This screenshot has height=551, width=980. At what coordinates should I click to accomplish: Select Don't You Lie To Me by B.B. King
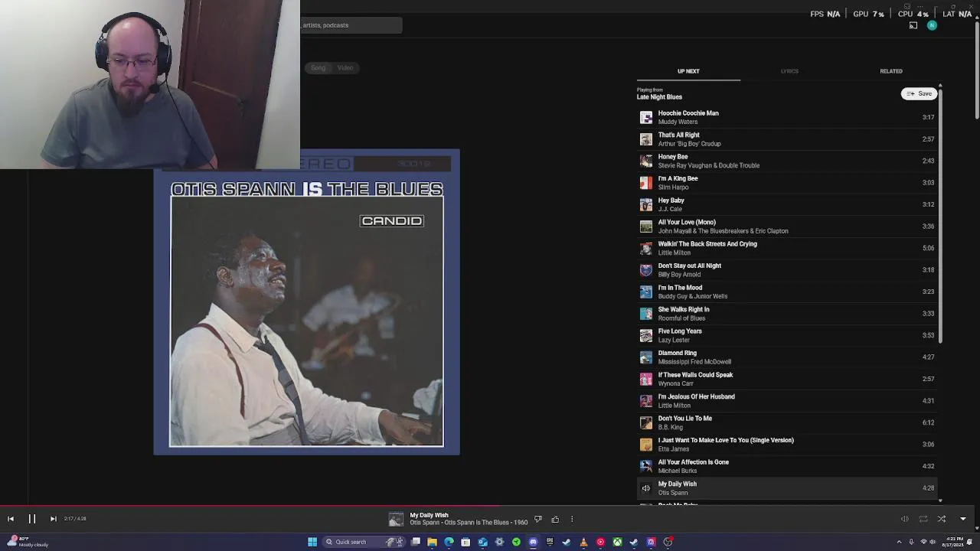tap(786, 422)
